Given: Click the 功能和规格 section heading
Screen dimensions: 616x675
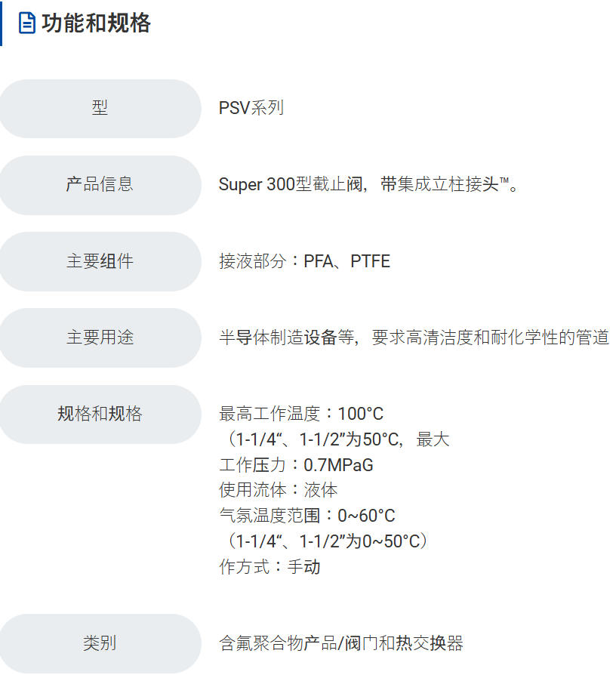Looking at the screenshot, I should click(96, 23).
